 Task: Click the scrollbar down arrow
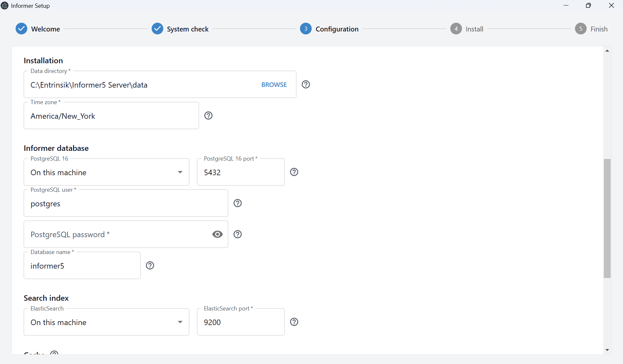point(607,350)
